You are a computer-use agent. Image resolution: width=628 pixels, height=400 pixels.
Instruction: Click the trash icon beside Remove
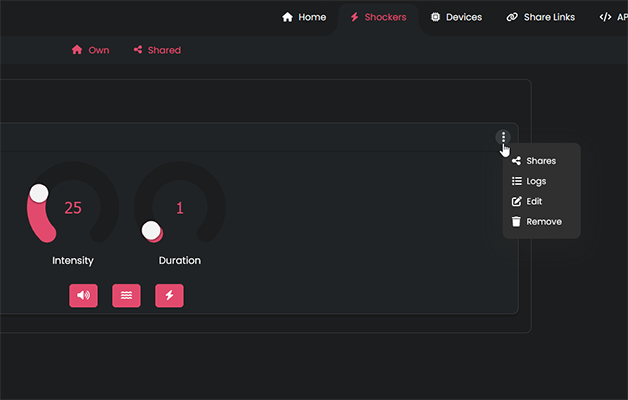[516, 221]
